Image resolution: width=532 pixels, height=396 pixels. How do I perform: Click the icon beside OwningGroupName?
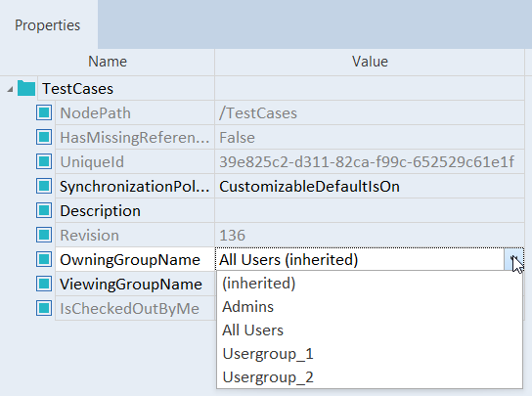[44, 259]
